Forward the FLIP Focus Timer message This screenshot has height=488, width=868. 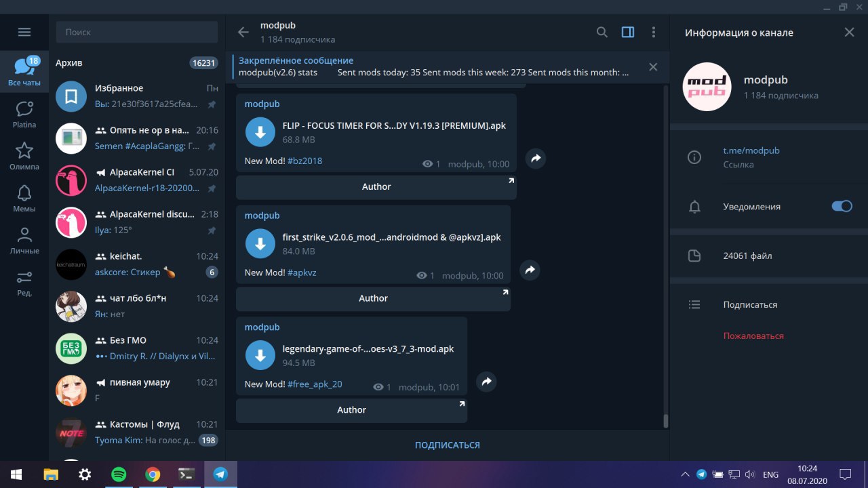(535, 159)
